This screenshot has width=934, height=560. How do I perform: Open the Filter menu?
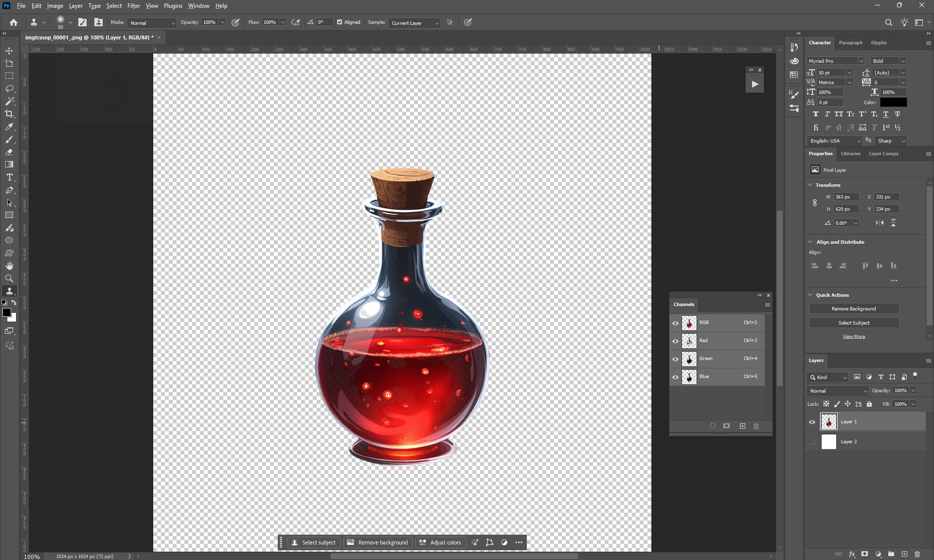133,6
